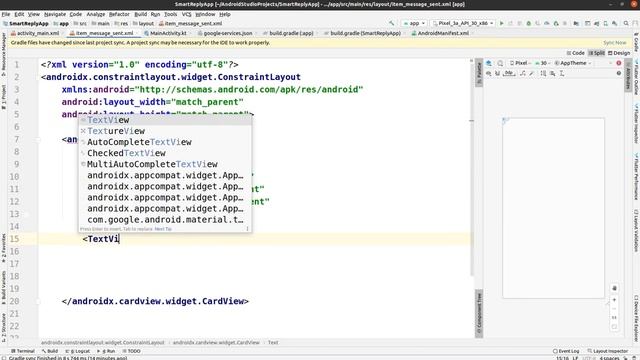Open the TODO tool window

coord(131,351)
